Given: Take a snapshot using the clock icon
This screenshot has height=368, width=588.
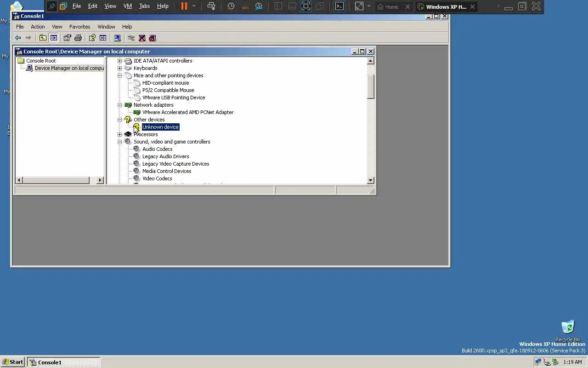Looking at the screenshot, I should pyautogui.click(x=231, y=6).
